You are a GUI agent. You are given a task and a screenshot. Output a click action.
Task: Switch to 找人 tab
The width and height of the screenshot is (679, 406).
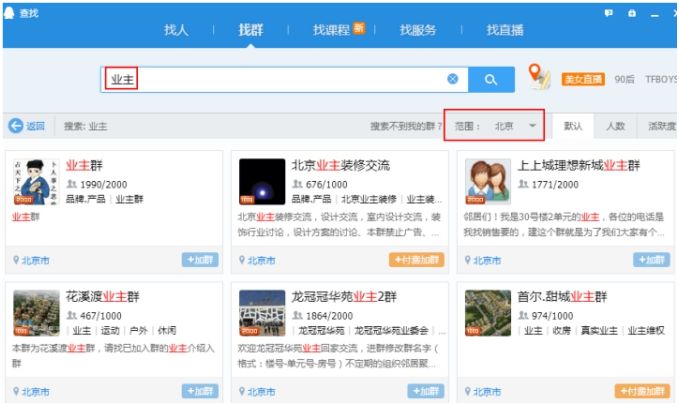coord(176,30)
